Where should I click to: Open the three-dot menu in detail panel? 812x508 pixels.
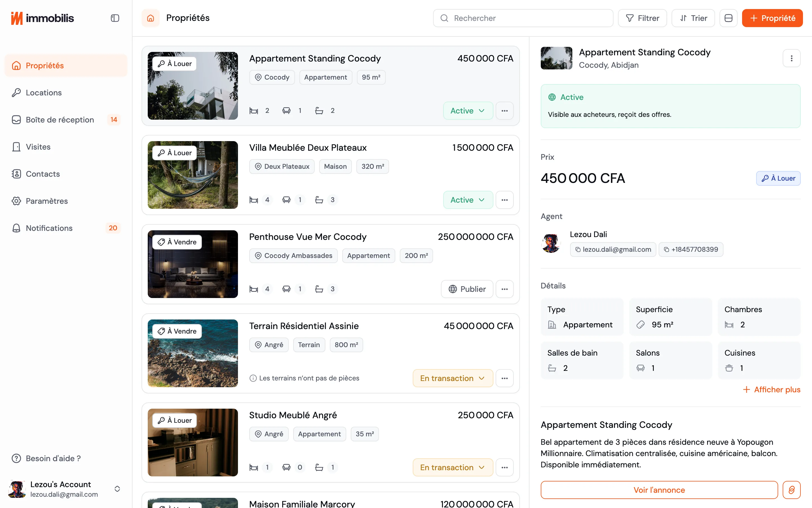click(x=791, y=58)
